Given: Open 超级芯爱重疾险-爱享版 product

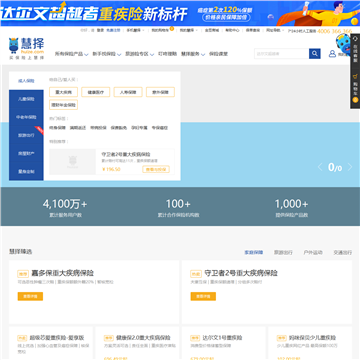Looking at the screenshot, I should (x=57, y=338).
